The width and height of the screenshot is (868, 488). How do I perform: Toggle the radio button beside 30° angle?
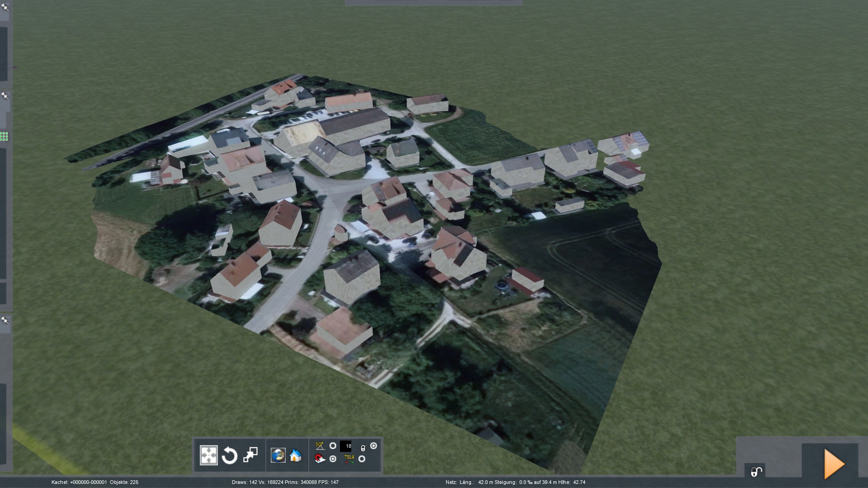(x=333, y=446)
